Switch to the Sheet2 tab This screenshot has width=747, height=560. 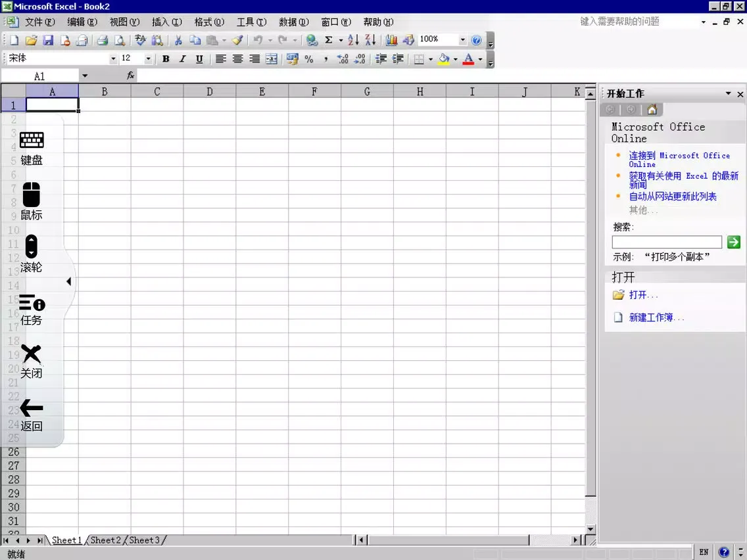click(x=105, y=540)
